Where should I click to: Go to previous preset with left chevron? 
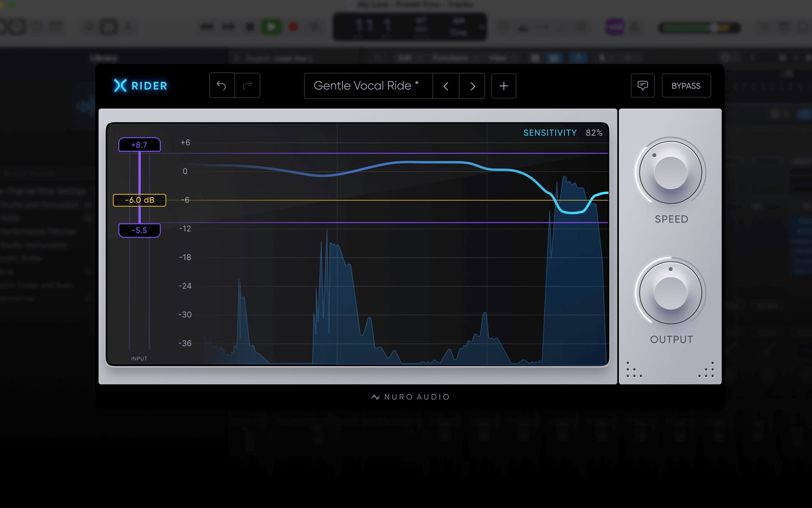(x=445, y=86)
